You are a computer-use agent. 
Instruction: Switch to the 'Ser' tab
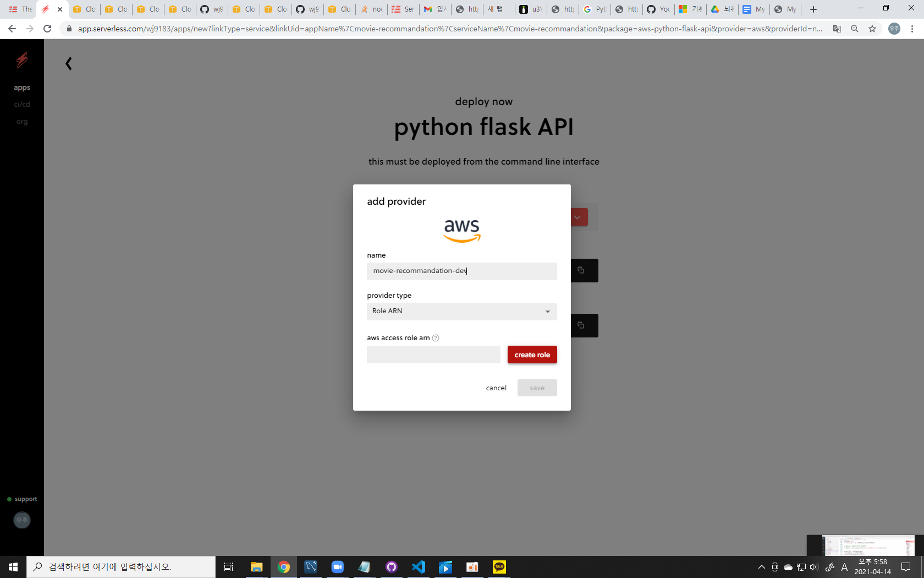(403, 9)
